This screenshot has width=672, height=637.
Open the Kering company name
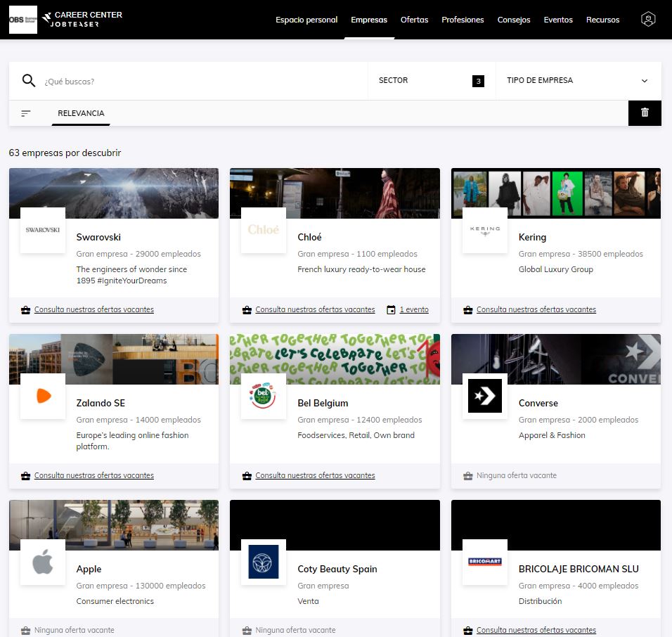pyautogui.click(x=532, y=237)
